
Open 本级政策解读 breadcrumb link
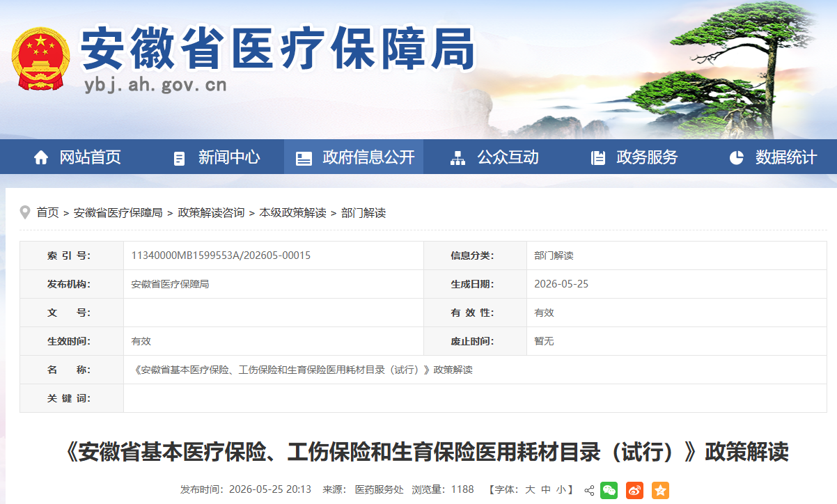[x=293, y=212]
